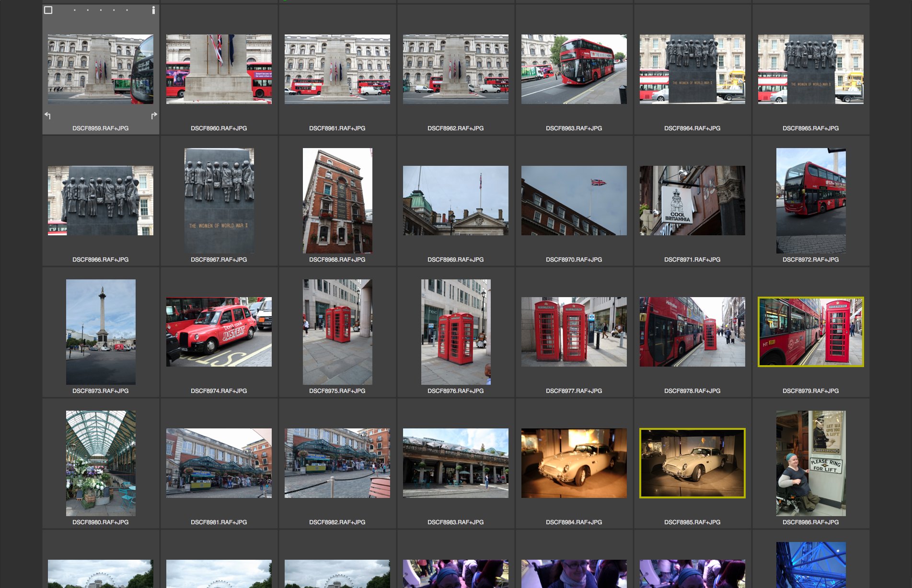Click the filename DSCF8966.RAF+JPG

(x=101, y=260)
